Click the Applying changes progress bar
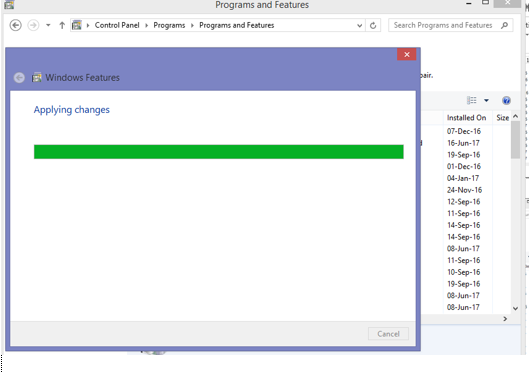This screenshot has width=529, height=372. click(x=219, y=152)
